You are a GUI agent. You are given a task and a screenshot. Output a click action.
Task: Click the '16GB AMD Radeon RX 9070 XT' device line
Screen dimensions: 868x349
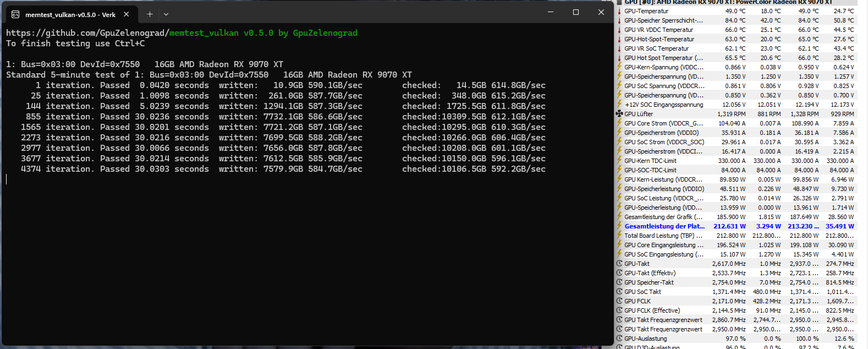tap(145, 64)
